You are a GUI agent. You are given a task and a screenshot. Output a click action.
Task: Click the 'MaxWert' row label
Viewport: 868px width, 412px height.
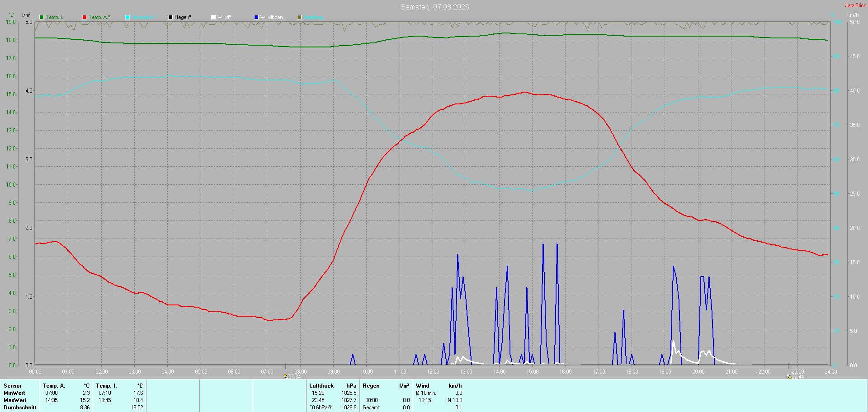point(15,400)
